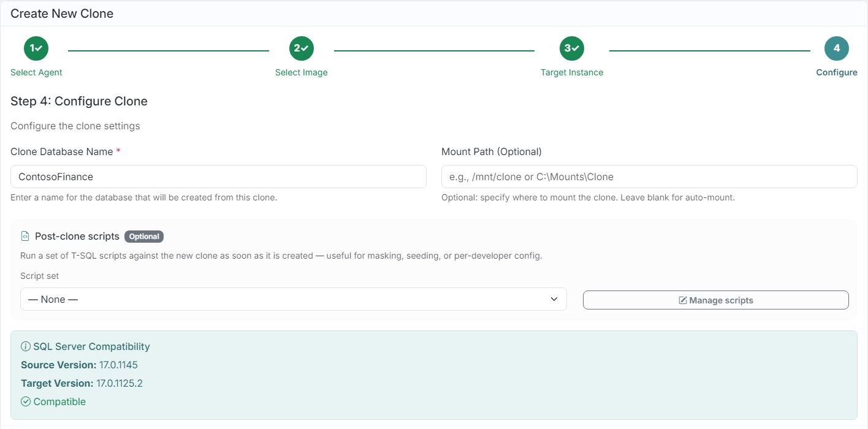
Task: Click the Optional badge next to Post-clone scripts
Action: (144, 237)
